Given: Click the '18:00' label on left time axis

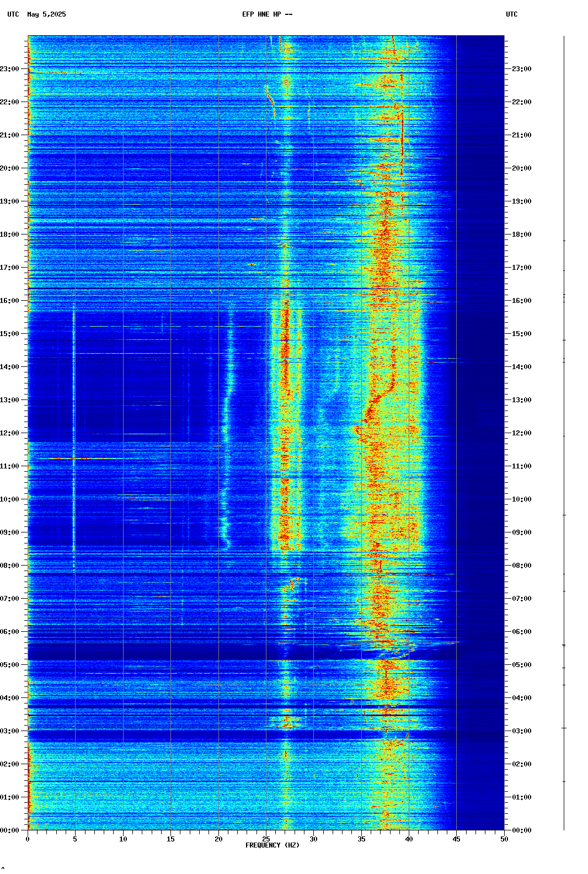Looking at the screenshot, I should (9, 235).
